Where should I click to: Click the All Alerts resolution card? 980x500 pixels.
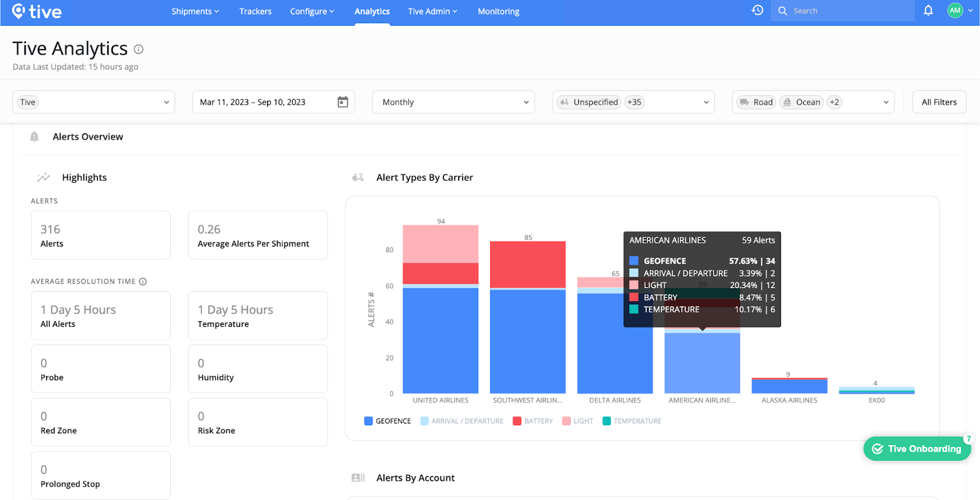pyautogui.click(x=101, y=316)
